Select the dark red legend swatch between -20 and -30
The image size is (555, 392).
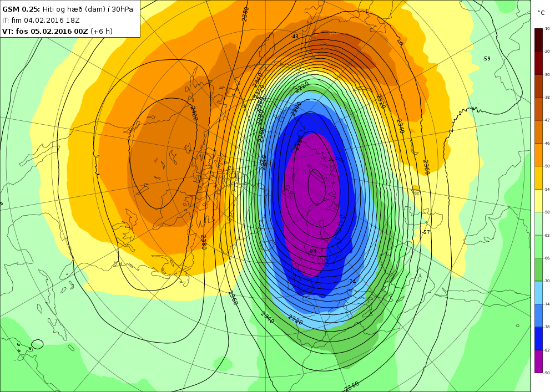(x=538, y=63)
